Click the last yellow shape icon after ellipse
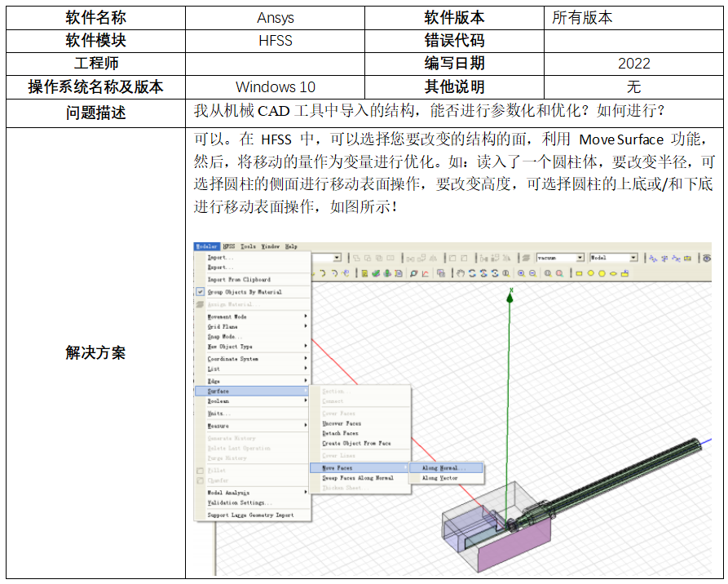The width and height of the screenshot is (728, 584). [x=625, y=273]
